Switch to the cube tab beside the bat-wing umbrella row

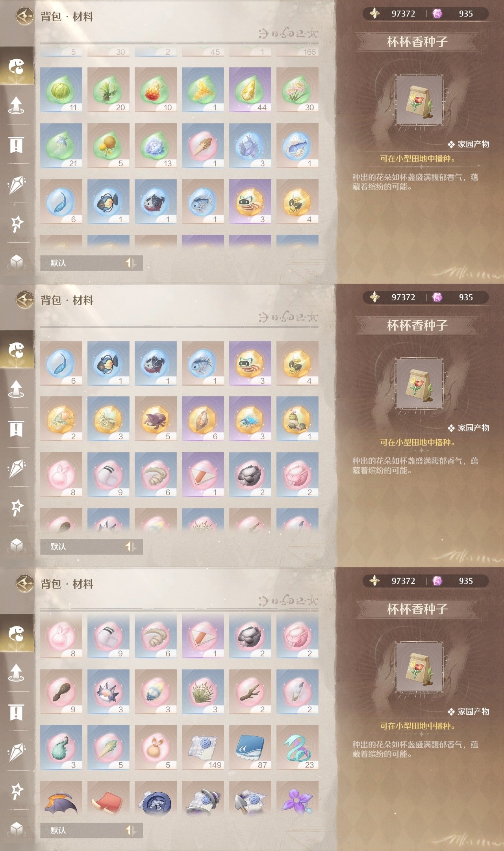tap(17, 829)
